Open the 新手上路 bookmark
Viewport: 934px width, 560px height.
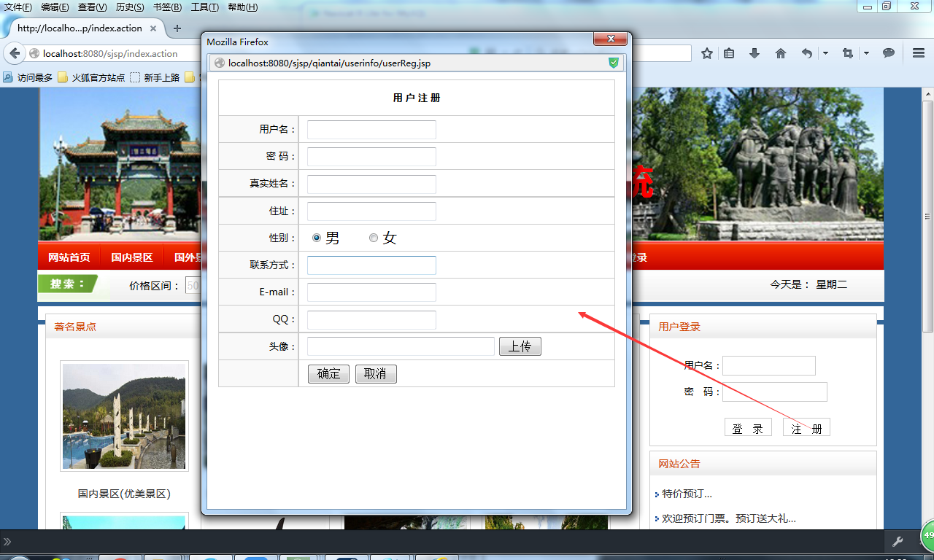(x=155, y=77)
